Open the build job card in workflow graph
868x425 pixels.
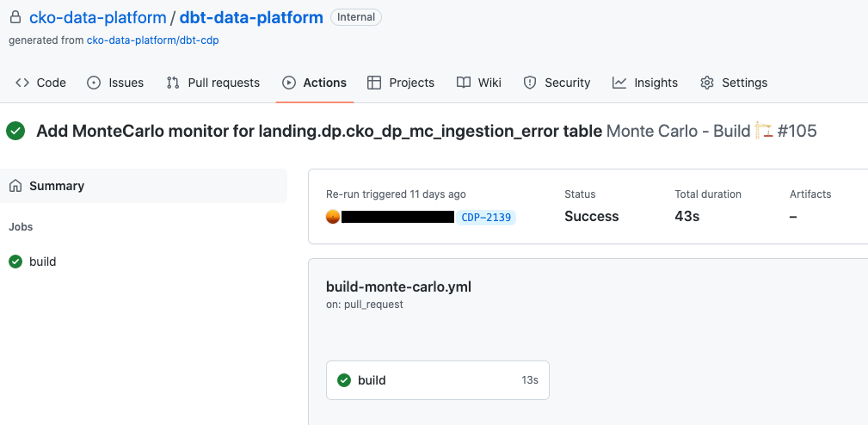(437, 380)
